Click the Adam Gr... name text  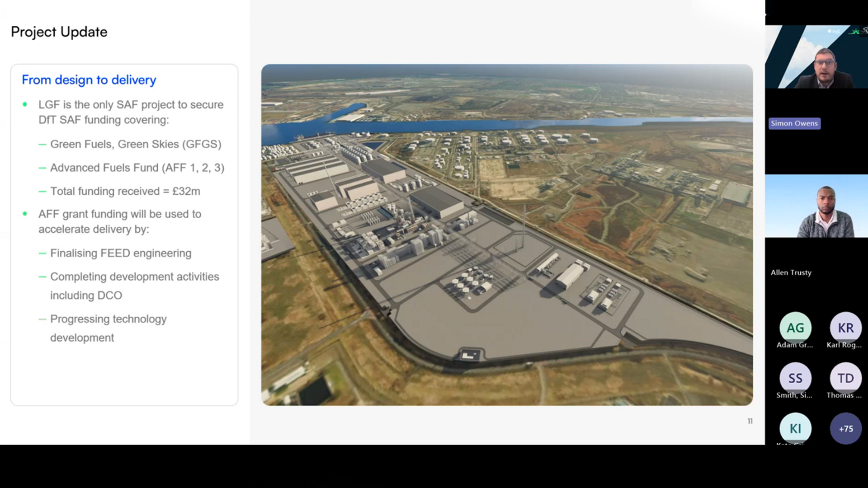pyautogui.click(x=794, y=345)
